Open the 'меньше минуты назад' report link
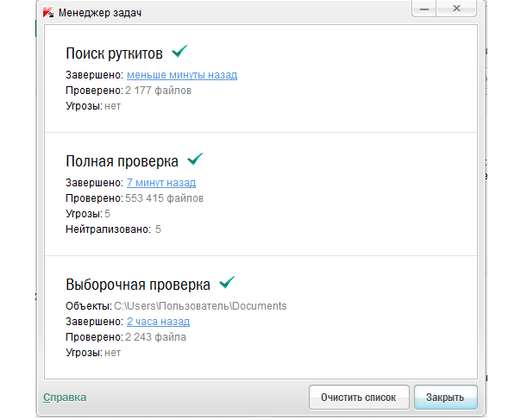 pos(182,75)
